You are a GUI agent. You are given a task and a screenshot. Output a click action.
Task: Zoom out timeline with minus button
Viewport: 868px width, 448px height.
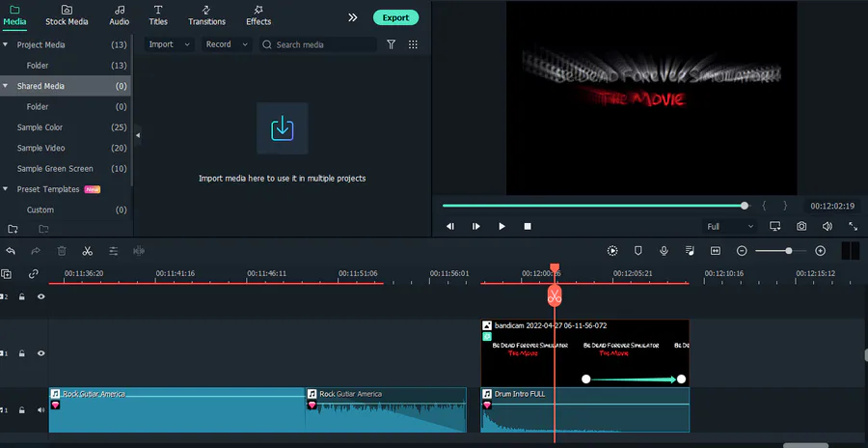(742, 251)
